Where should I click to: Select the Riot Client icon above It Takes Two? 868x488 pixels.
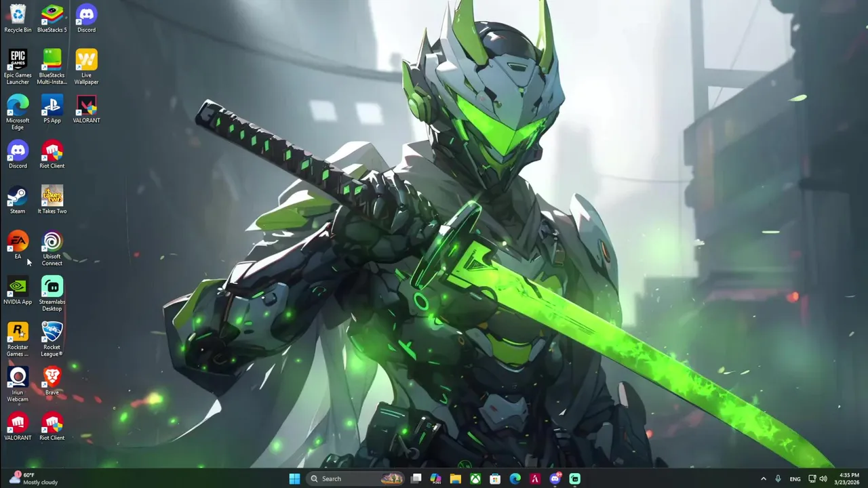[x=52, y=155]
